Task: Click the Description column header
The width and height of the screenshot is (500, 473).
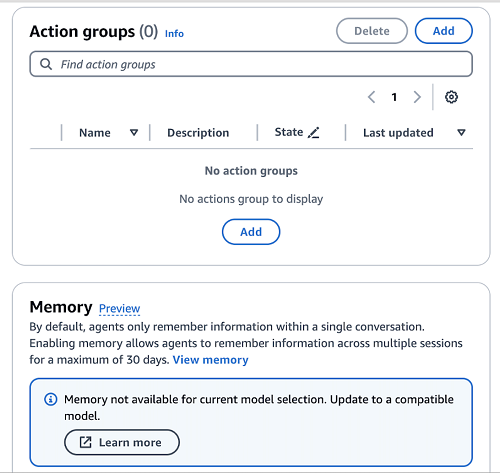Action: 198,133
